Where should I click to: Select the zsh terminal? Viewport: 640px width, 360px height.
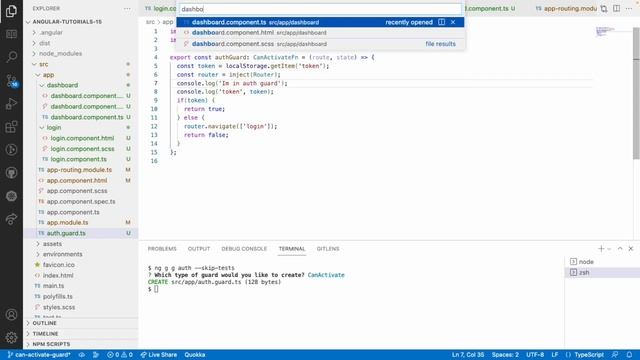(x=602, y=272)
